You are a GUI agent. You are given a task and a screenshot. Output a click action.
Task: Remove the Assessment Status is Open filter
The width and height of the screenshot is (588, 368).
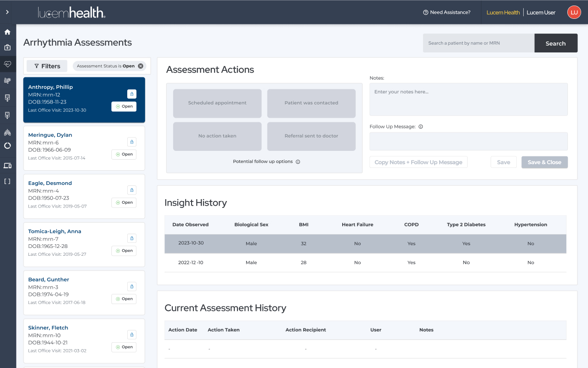(141, 66)
